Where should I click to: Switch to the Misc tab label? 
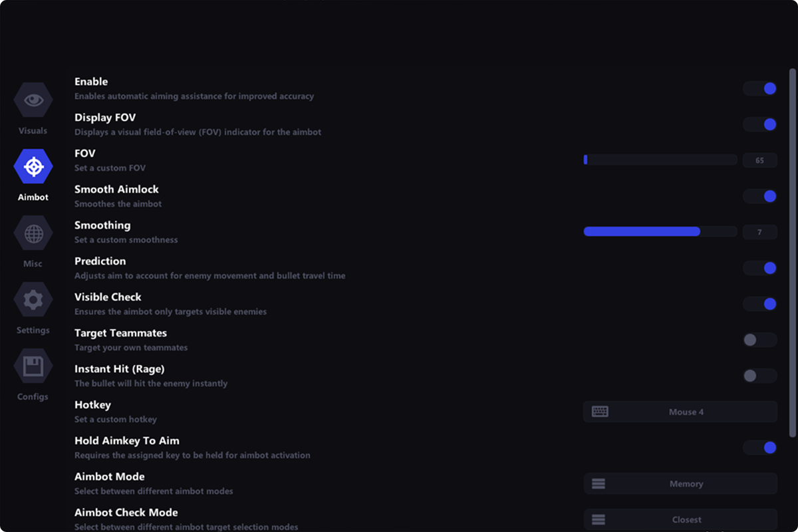click(x=33, y=264)
